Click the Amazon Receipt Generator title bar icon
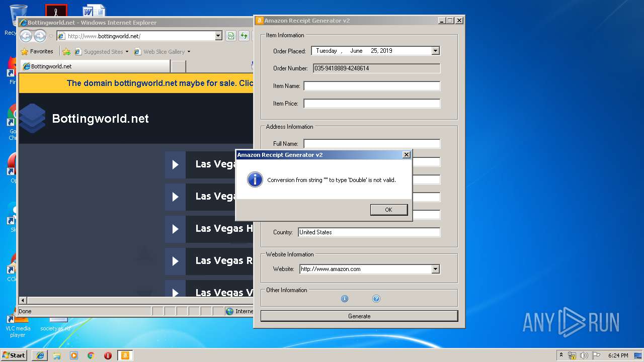The height and width of the screenshot is (362, 644). click(x=260, y=21)
